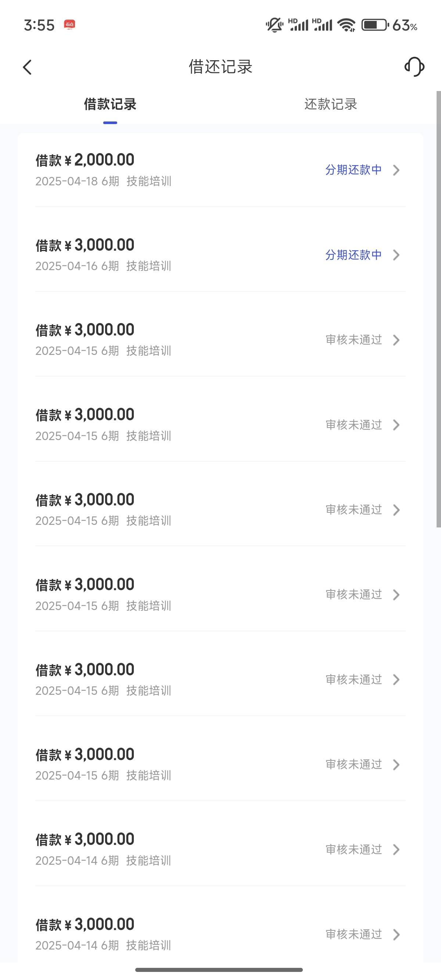Expand the 2025-04-16 loan chevron
The height and width of the screenshot is (980, 441).
396,255
